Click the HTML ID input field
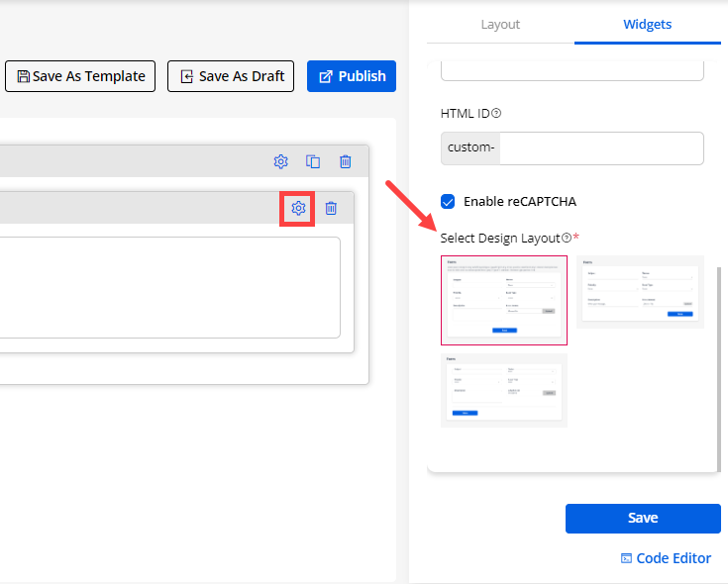Viewport: 728px width, 584px height. tap(602, 148)
